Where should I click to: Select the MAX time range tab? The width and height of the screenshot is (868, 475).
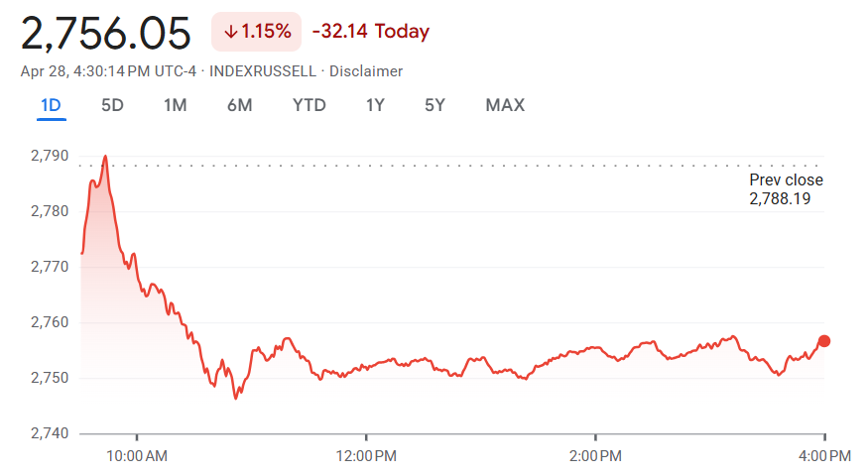click(505, 105)
